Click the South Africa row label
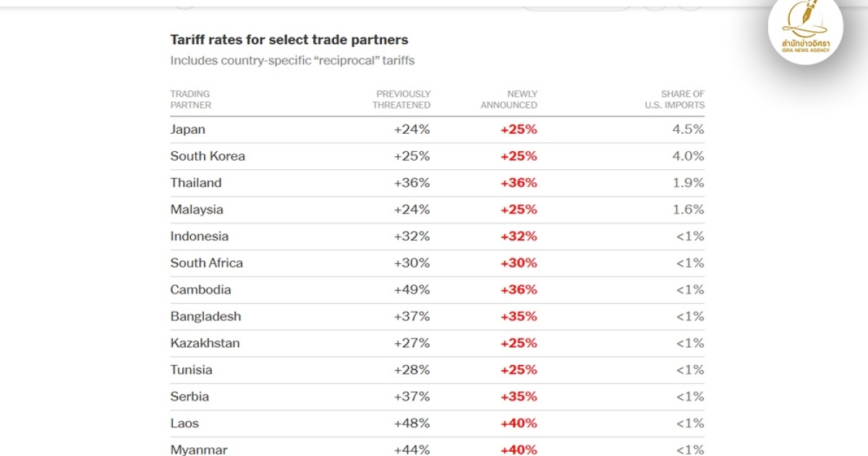This screenshot has height=456, width=868. pyautogui.click(x=207, y=263)
